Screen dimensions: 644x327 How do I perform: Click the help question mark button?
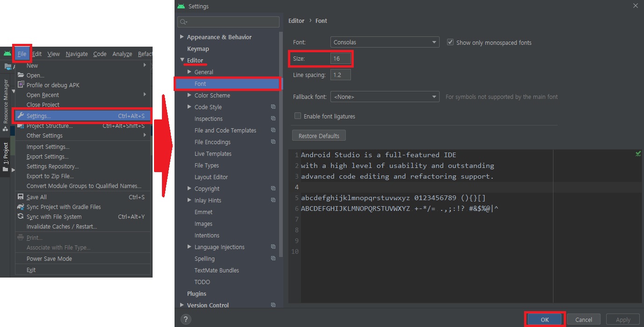pos(186,320)
